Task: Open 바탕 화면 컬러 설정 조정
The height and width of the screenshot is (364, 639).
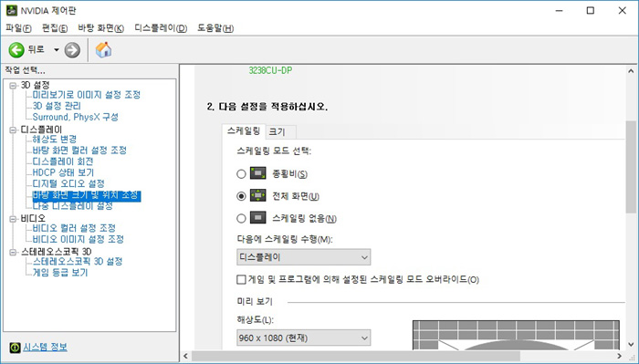Action: pyautogui.click(x=79, y=151)
